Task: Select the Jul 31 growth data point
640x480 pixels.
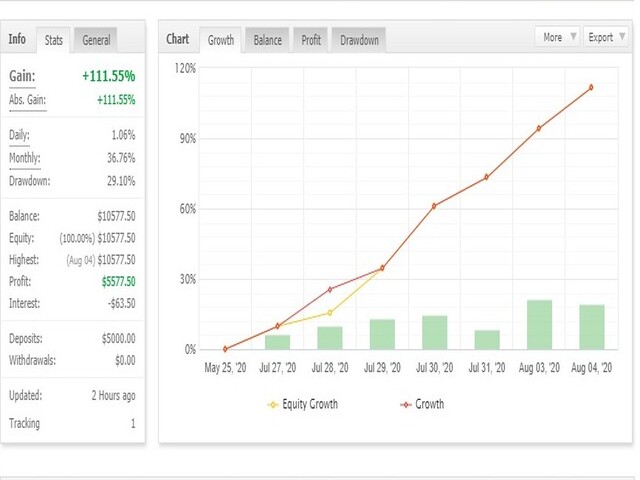Action: [487, 177]
